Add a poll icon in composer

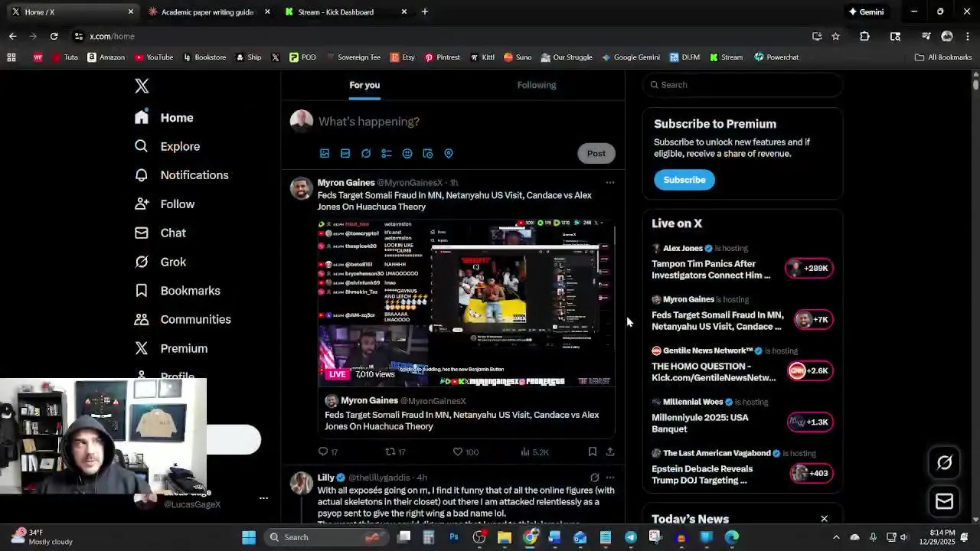[x=387, y=153]
